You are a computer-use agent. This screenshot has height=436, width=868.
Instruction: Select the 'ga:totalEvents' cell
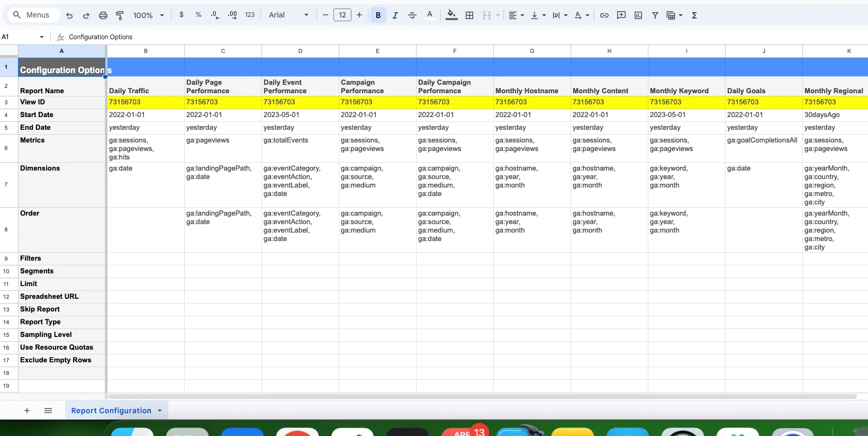[x=300, y=148]
